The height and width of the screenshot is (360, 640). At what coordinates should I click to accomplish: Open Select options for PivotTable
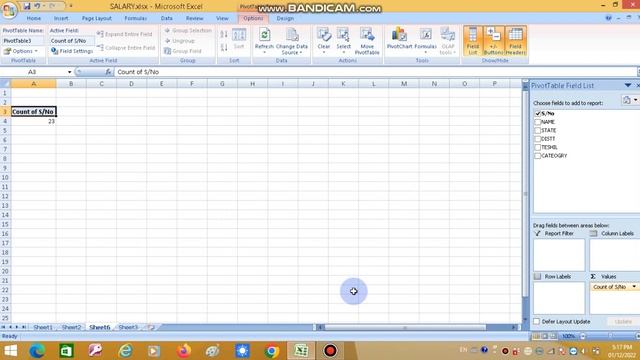click(x=343, y=41)
